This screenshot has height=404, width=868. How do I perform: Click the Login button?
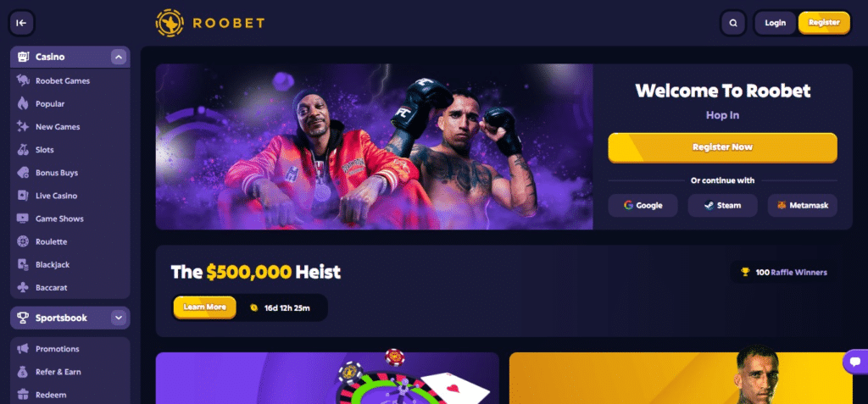[x=775, y=23]
